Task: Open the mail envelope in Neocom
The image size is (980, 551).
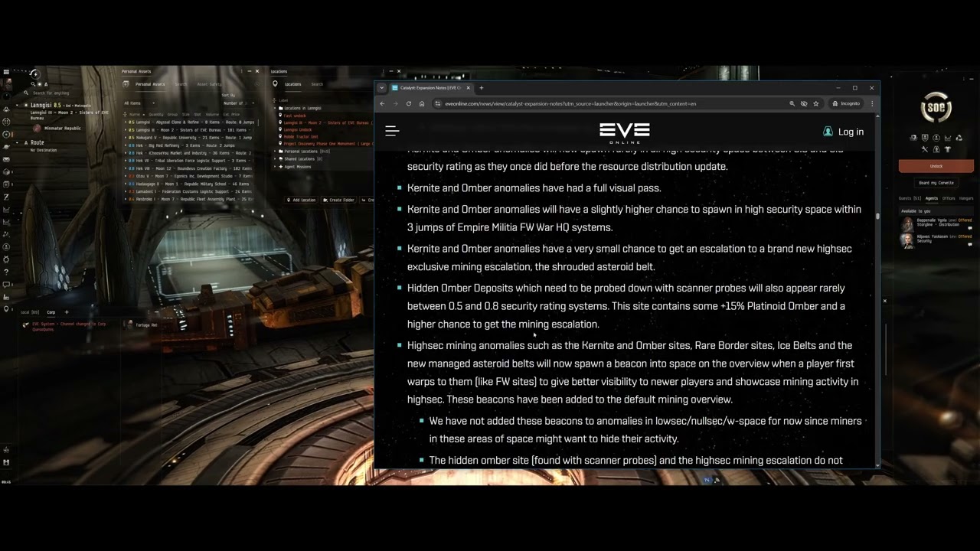Action: [6, 159]
